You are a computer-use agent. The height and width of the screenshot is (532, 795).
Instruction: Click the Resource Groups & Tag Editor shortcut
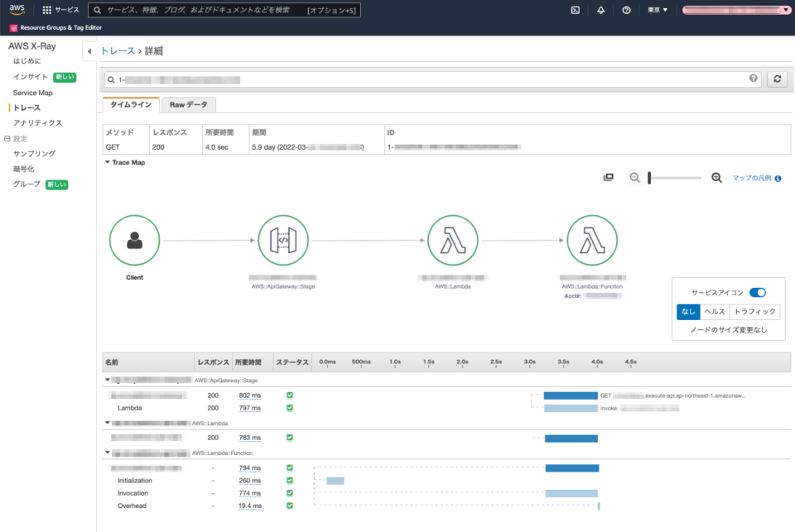(x=53, y=26)
